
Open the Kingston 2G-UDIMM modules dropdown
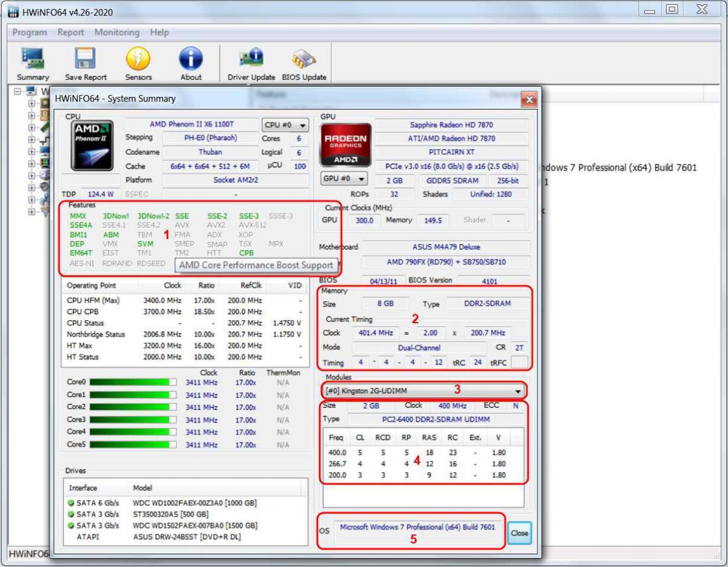click(x=423, y=391)
